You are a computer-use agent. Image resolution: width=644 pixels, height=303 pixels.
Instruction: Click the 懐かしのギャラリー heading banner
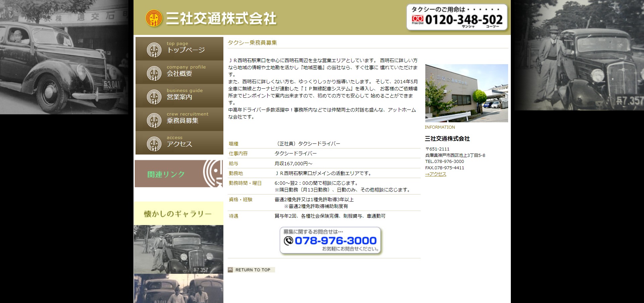tap(178, 213)
